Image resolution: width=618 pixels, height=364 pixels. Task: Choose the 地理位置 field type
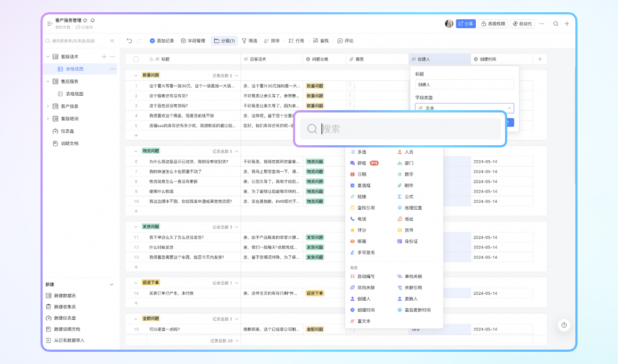pos(410,208)
